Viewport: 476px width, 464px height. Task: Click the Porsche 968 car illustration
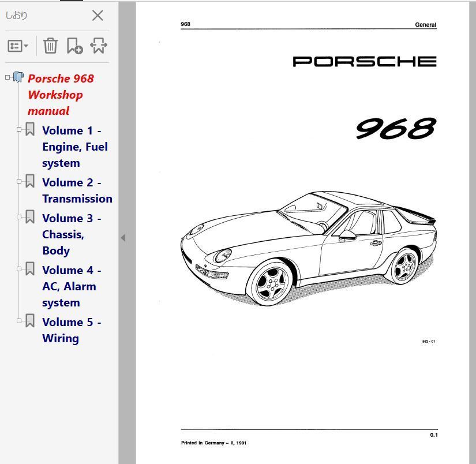click(x=309, y=248)
